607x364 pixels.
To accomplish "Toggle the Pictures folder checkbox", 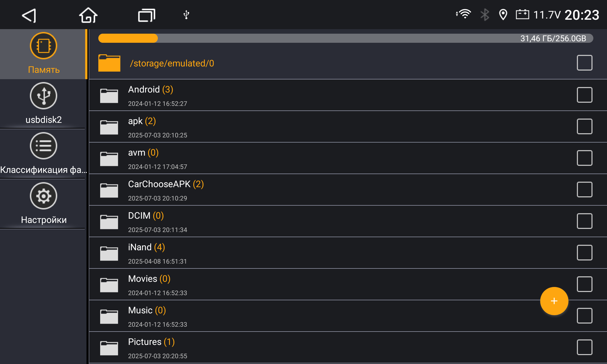I will pyautogui.click(x=585, y=347).
